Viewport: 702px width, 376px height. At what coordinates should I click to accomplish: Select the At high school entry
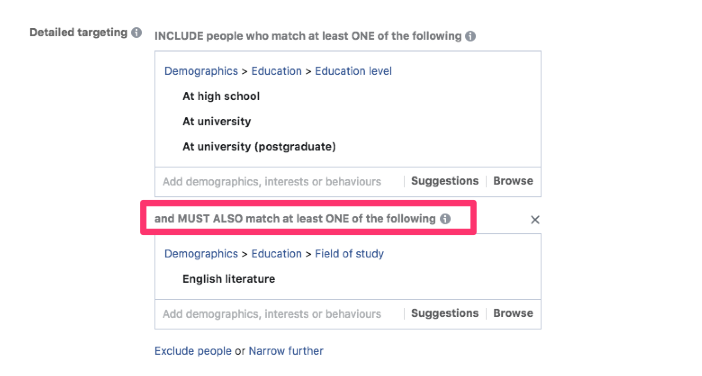click(221, 96)
